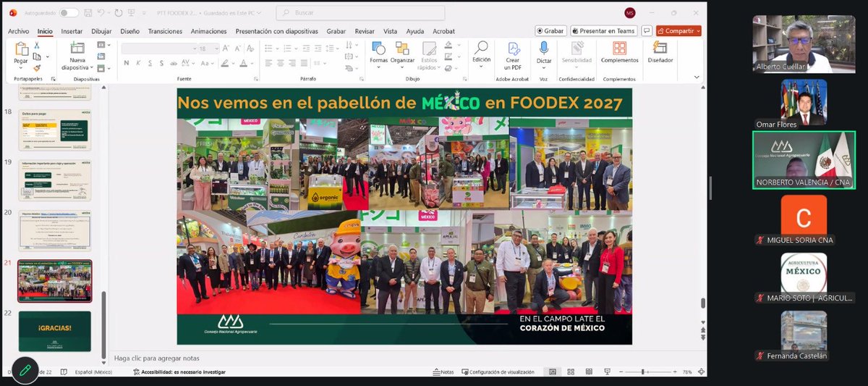Click the zoom slider in status bar
Image resolution: width=868 pixels, height=386 pixels.
[x=650, y=372]
